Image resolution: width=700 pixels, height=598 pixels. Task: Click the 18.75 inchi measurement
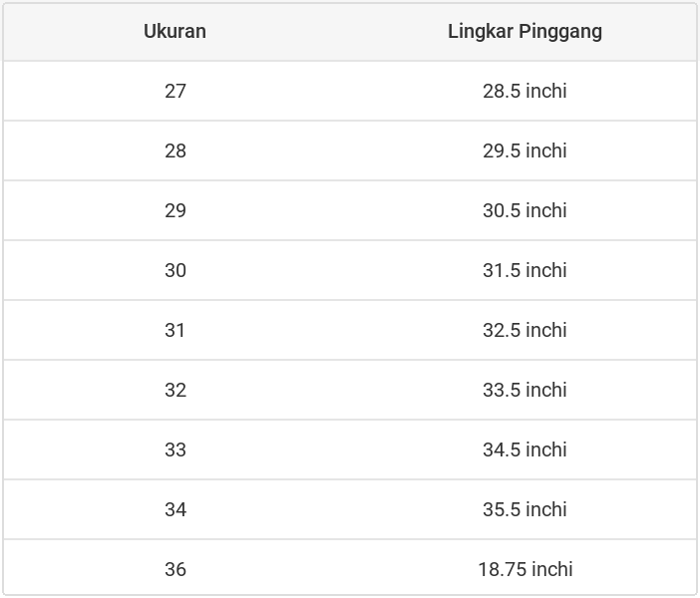[x=525, y=569]
